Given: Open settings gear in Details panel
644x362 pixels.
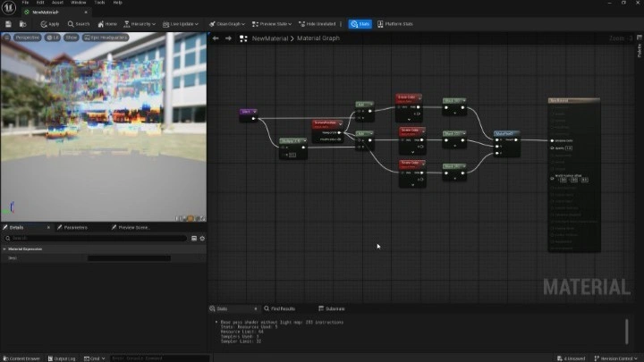Looking at the screenshot, I should coord(202,239).
